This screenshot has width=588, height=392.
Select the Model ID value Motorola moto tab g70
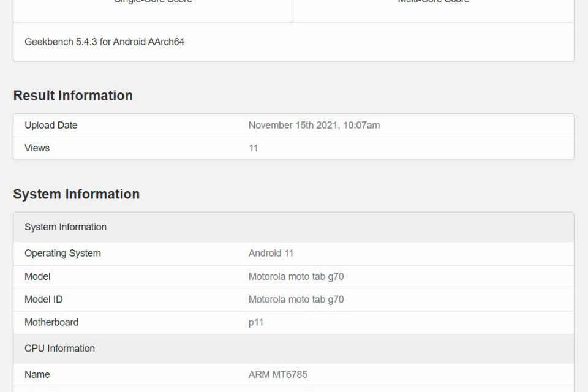tap(296, 300)
